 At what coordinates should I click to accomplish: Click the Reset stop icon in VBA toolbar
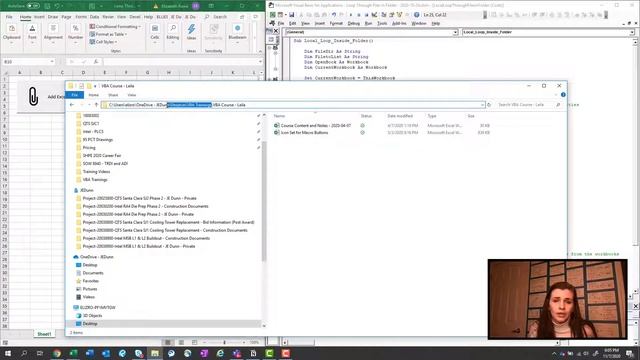point(366,15)
